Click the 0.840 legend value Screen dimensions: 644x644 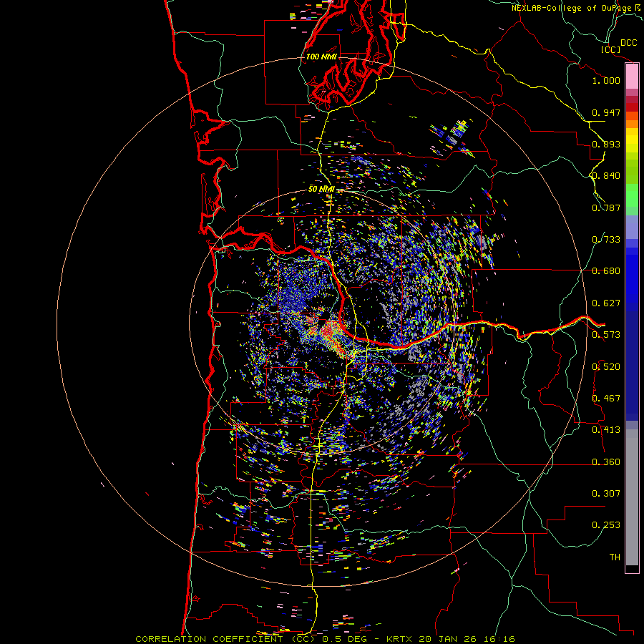click(606, 176)
